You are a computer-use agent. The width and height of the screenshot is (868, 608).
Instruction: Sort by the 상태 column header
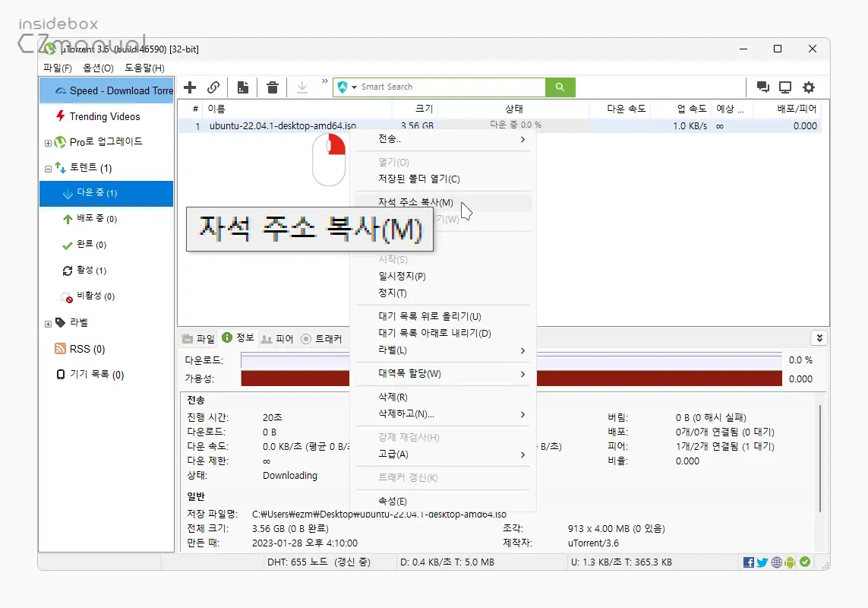(x=513, y=109)
